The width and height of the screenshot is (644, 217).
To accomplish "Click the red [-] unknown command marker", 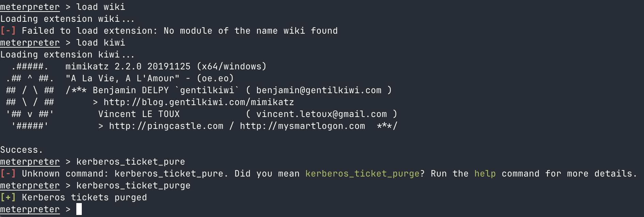I will click(8, 173).
